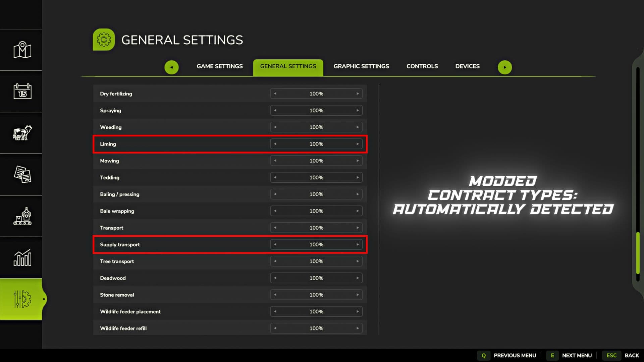Increase the Tedding percentage
This screenshot has width=644, height=362.
pos(358,177)
